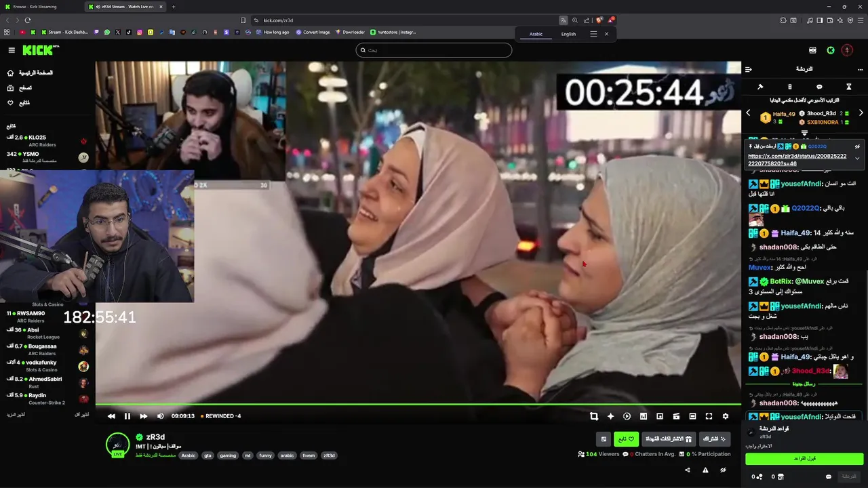Click the chat bubble icon in mod toolbar
The image size is (868, 488).
[819, 87]
